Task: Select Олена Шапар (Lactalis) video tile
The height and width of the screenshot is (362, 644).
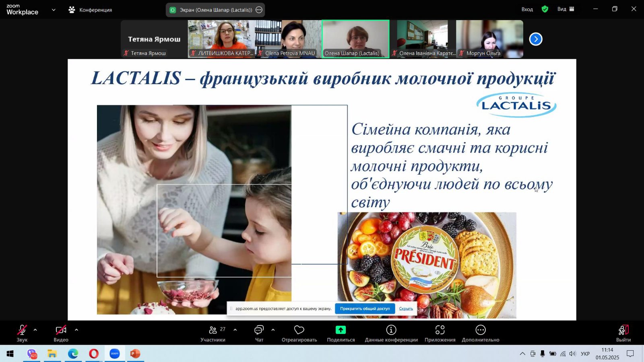Action: pos(355,39)
